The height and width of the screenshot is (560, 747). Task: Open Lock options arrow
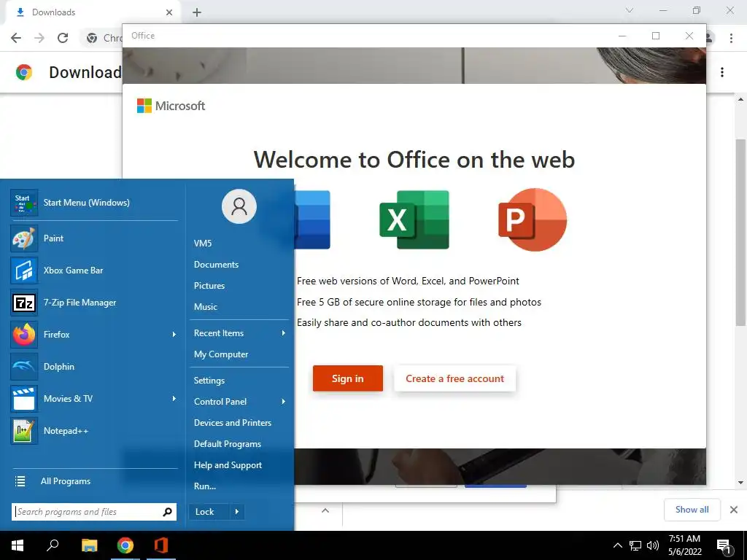[237, 512]
